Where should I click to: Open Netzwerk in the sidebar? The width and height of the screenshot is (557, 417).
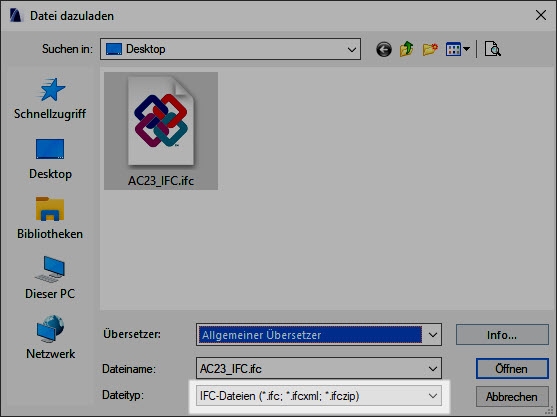coord(50,338)
